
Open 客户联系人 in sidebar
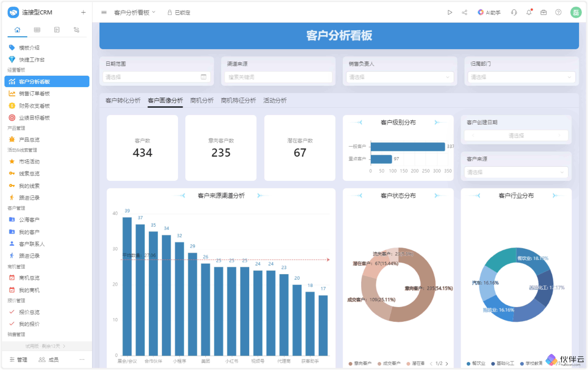pos(47,244)
